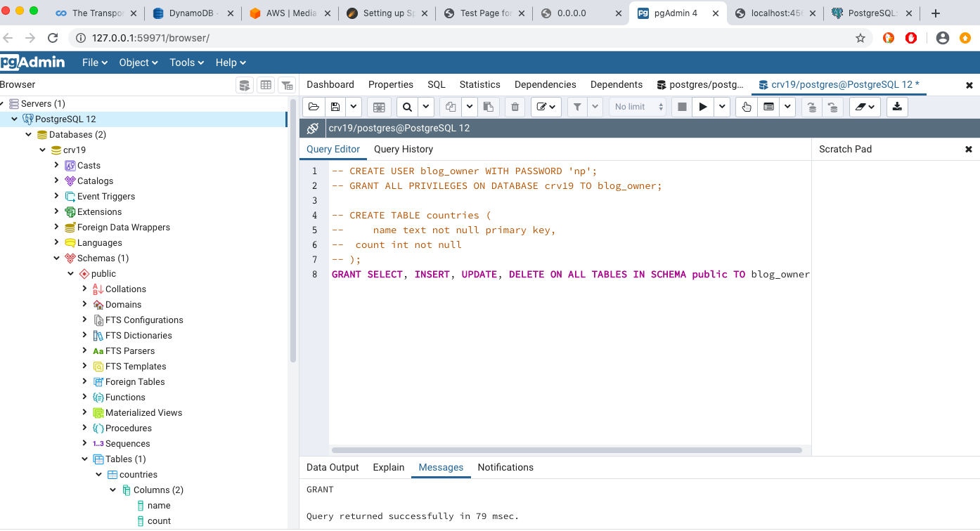Switch to the Statistics tab
The image size is (980, 531).
point(480,84)
